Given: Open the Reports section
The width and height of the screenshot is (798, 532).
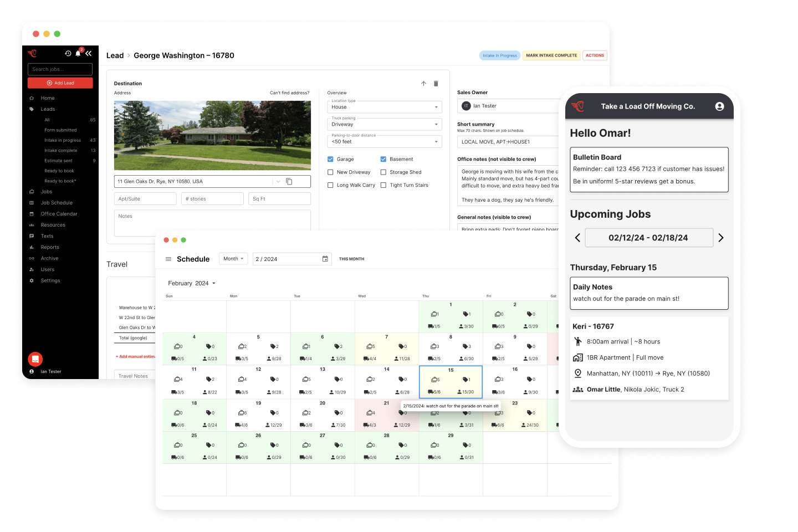Looking at the screenshot, I should 49,247.
